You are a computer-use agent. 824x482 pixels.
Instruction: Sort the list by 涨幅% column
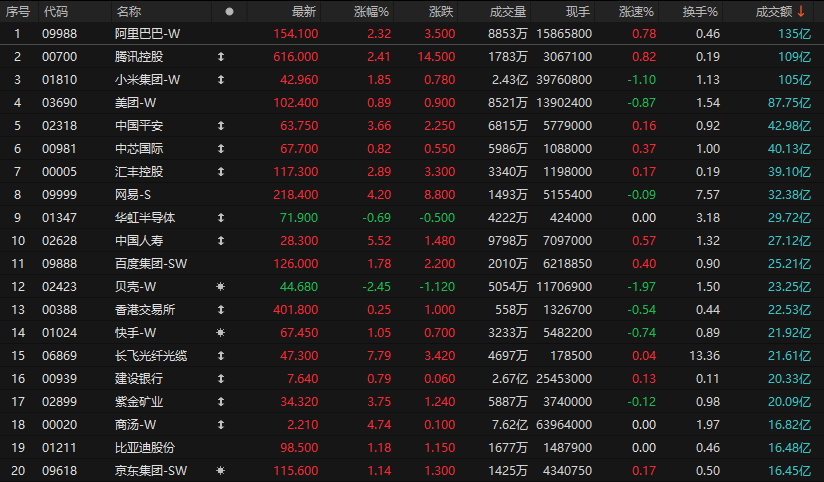coord(371,11)
